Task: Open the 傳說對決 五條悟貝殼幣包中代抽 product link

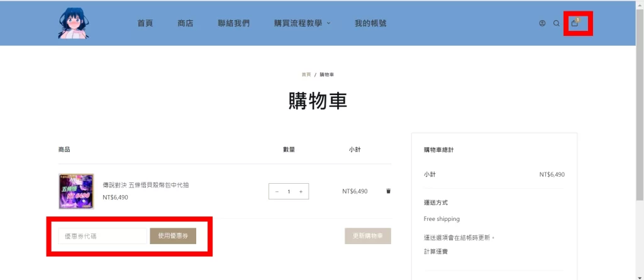Action: coord(146,185)
